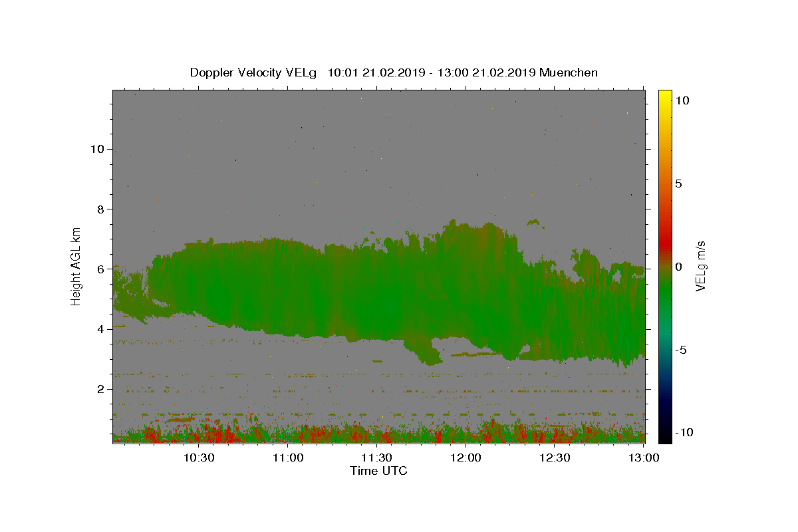Screen dimensions: 798x532
Task: Click the colorbar value 0
Action: coord(679,267)
